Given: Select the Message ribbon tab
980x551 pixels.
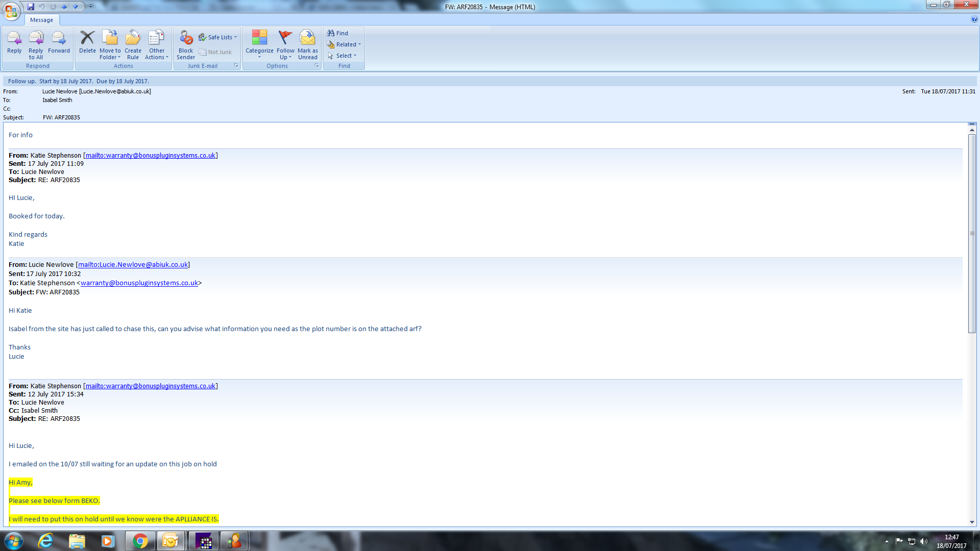Looking at the screenshot, I should [41, 20].
